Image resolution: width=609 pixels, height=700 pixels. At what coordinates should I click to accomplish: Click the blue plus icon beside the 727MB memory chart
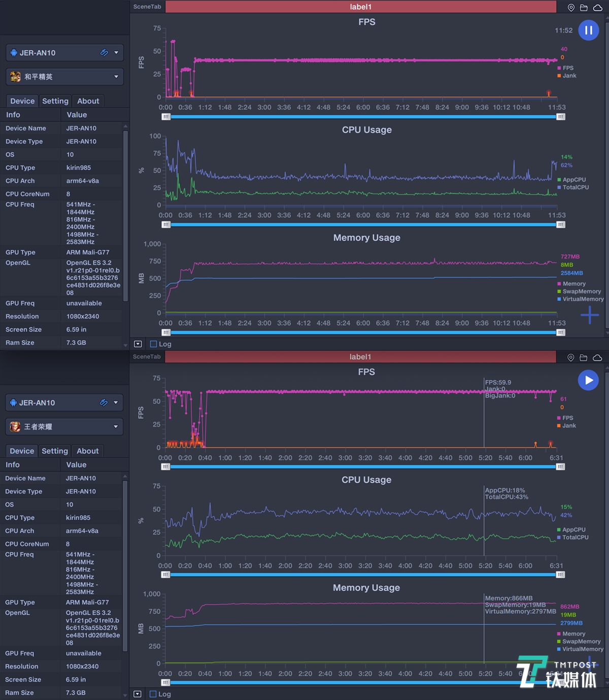pyautogui.click(x=589, y=315)
